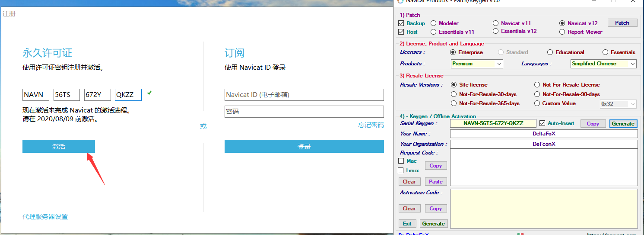Select the Essentials license radio button
Screen dimensions: 644x235
click(x=605, y=52)
